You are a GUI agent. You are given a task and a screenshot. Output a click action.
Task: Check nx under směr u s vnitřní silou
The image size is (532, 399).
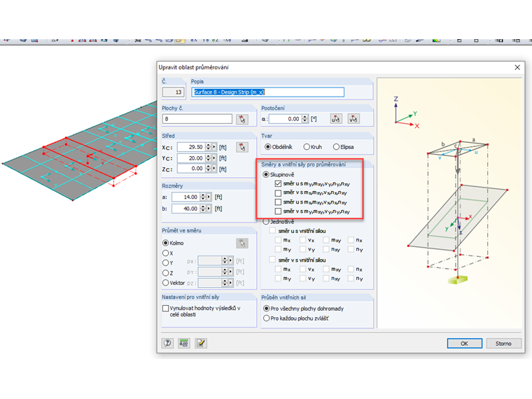tap(351, 240)
